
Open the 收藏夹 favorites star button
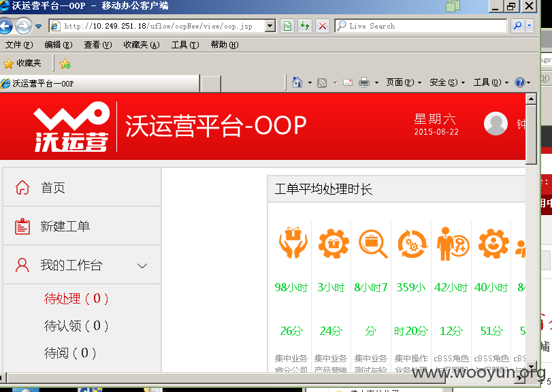tap(22, 63)
